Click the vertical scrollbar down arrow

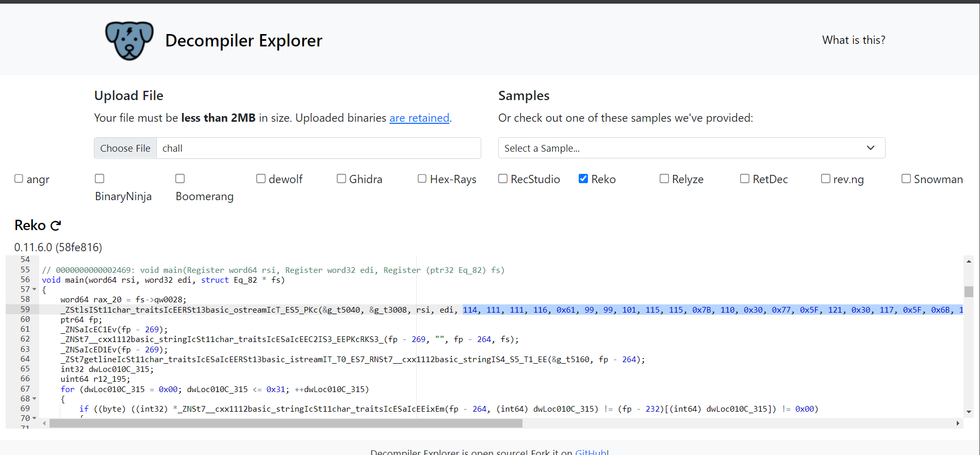coord(969,412)
